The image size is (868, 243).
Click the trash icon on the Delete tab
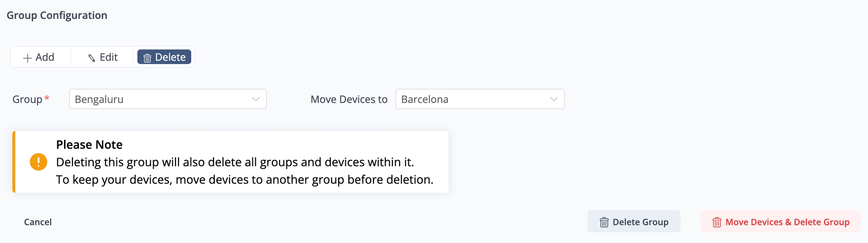click(x=147, y=58)
